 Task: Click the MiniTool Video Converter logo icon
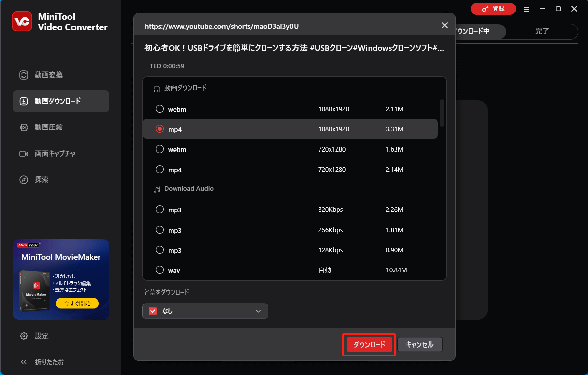tap(22, 21)
